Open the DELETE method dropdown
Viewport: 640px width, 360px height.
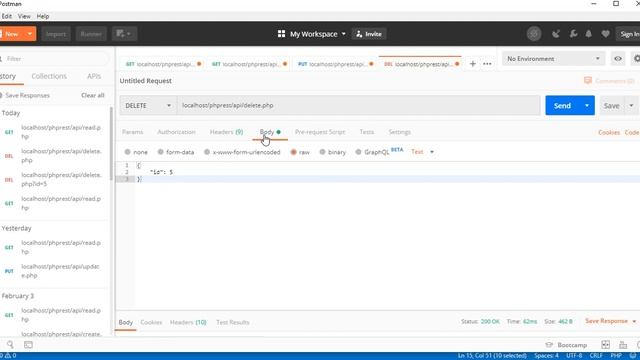148,106
